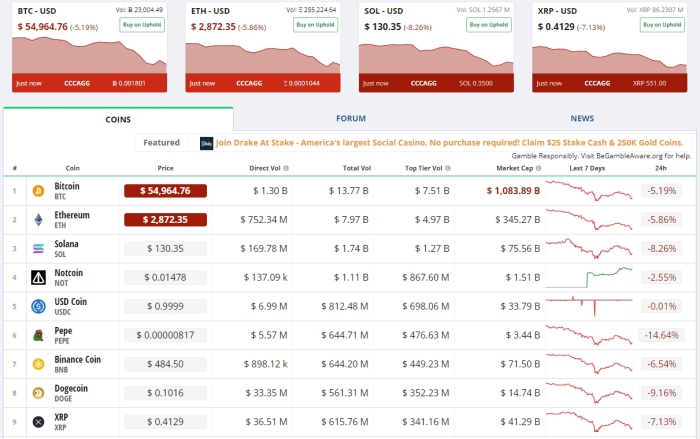Click the USD Coin icon
The width and height of the screenshot is (700, 439).
point(39,306)
